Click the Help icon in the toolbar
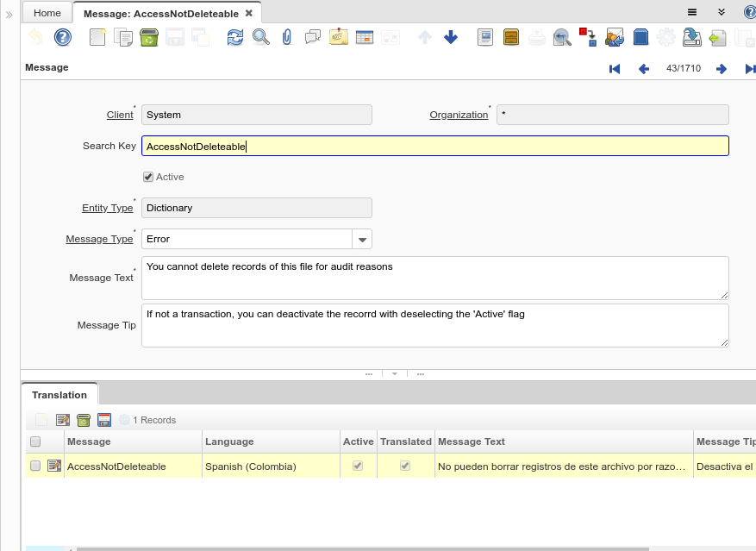Viewport: 756px width, 551px height. click(x=62, y=37)
